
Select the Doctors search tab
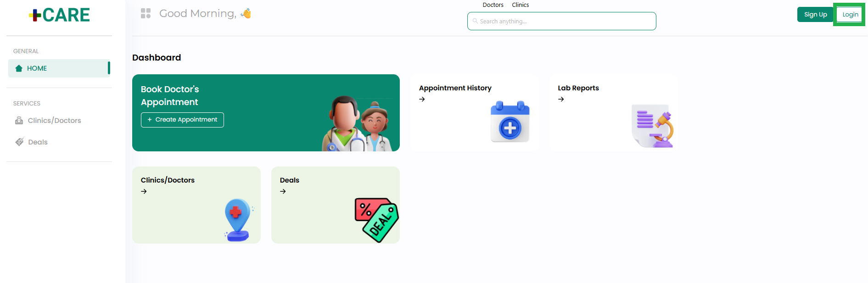(x=493, y=5)
